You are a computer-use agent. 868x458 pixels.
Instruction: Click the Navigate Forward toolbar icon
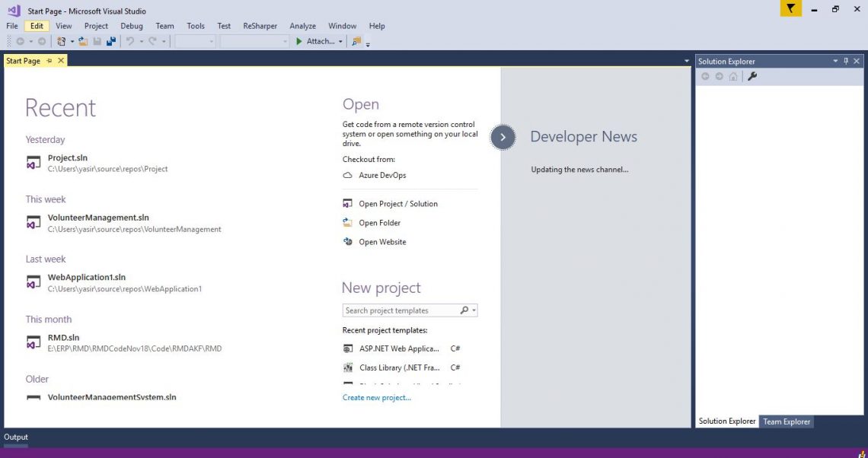click(42, 42)
